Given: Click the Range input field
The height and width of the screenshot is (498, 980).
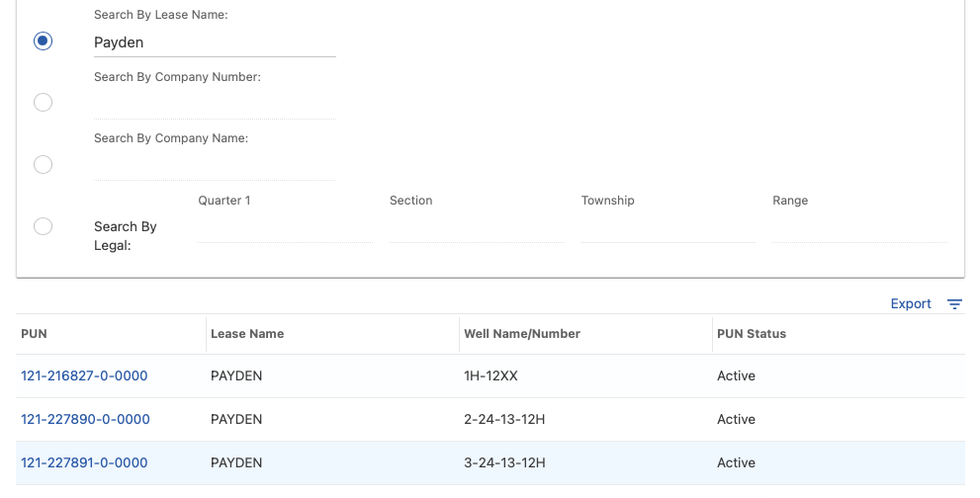Looking at the screenshot, I should point(860,228).
